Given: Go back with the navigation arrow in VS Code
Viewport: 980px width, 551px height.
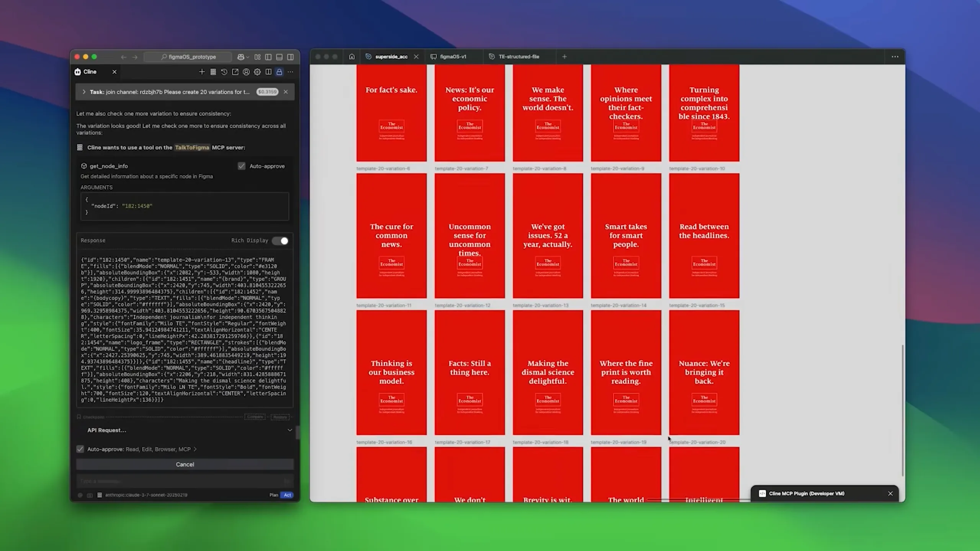Looking at the screenshot, I should pos(123,57).
